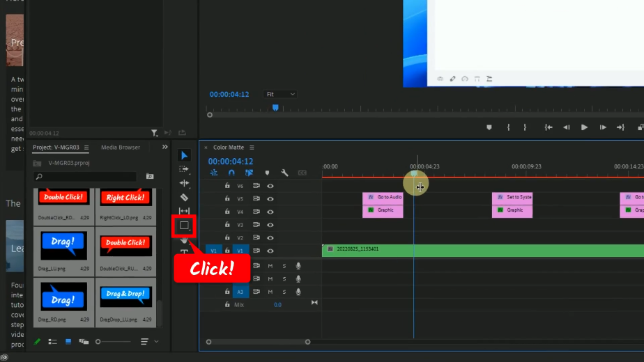Select the Slip tool
The width and height of the screenshot is (644, 362).
tap(184, 211)
